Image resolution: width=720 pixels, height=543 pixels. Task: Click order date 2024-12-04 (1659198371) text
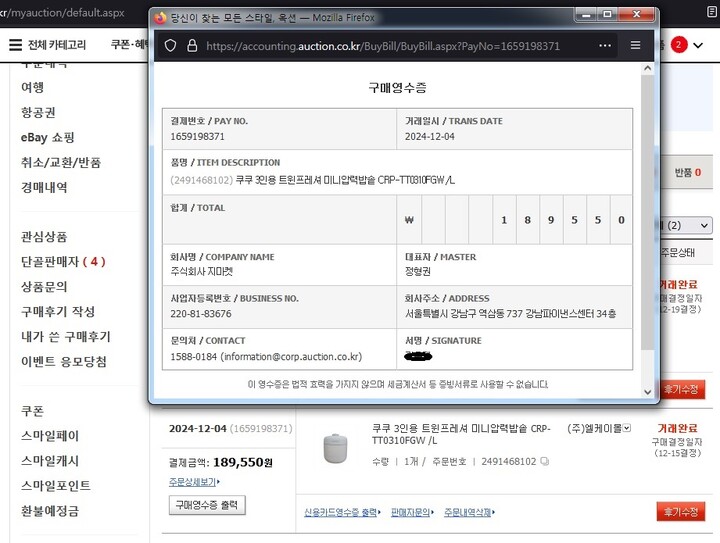231,429
